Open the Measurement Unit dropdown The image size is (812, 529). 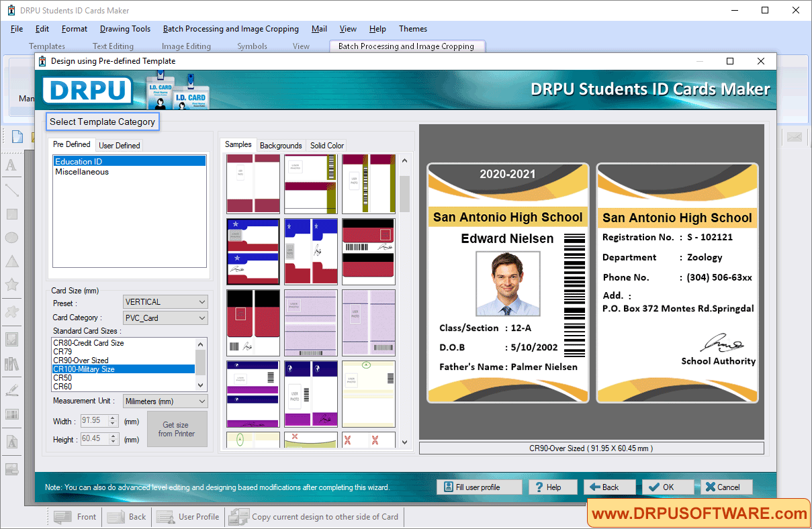point(166,401)
